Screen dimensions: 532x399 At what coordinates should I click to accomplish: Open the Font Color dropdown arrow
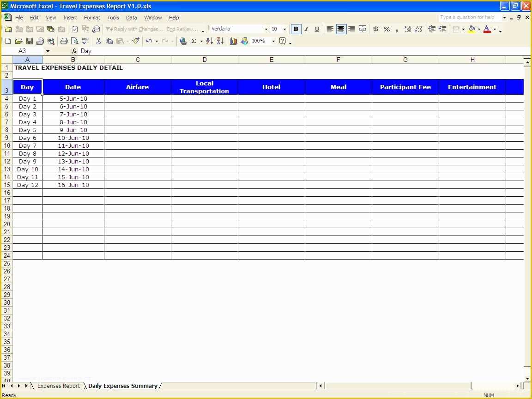(495, 29)
